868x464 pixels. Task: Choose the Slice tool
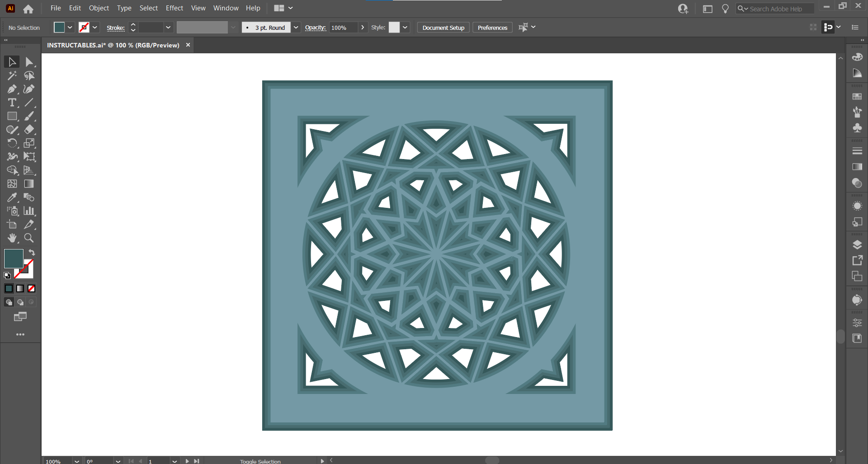click(29, 225)
